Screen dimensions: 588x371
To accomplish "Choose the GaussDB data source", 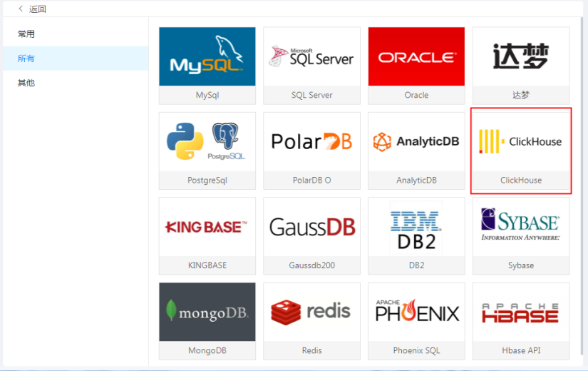I will 311,227.
